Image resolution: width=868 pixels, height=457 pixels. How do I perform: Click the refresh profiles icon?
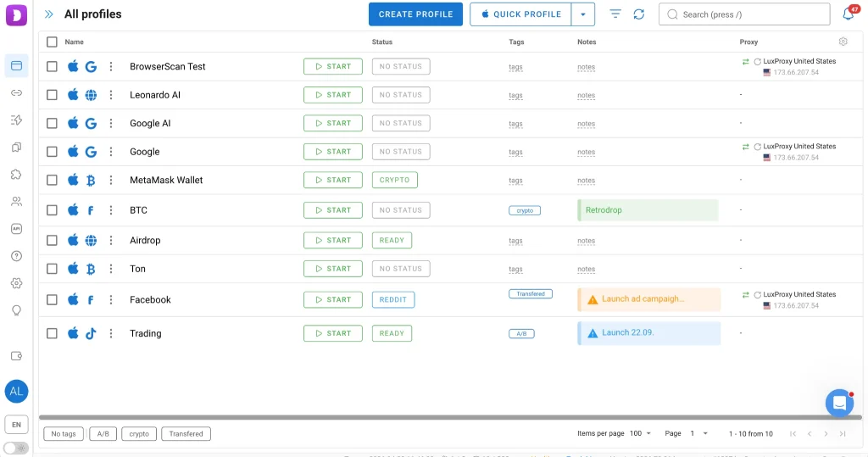tap(638, 14)
